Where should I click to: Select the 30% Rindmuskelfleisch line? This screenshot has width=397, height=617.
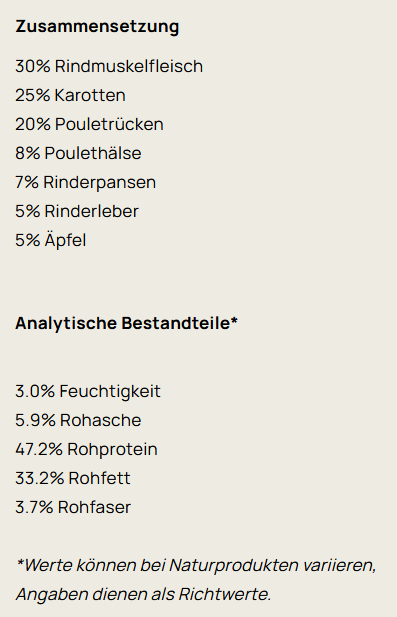pos(109,66)
